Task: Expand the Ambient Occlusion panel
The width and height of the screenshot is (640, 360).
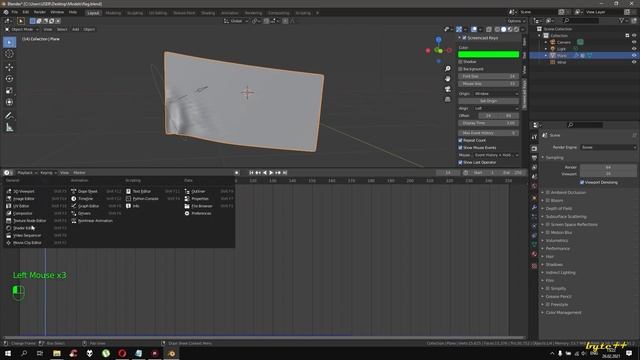Action: click(x=543, y=193)
